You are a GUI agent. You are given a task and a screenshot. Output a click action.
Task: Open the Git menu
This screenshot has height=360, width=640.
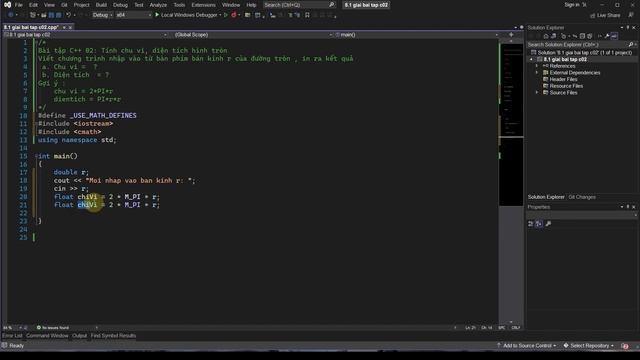point(64,5)
